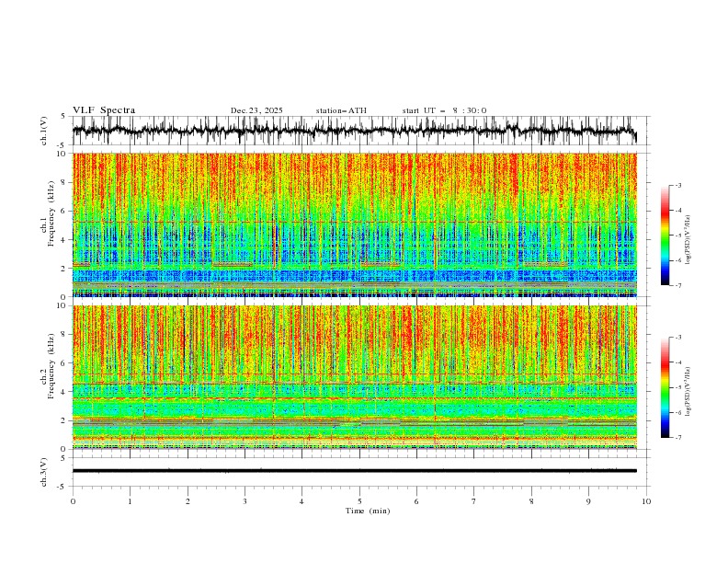Click time axis tick label "4"

(301, 501)
